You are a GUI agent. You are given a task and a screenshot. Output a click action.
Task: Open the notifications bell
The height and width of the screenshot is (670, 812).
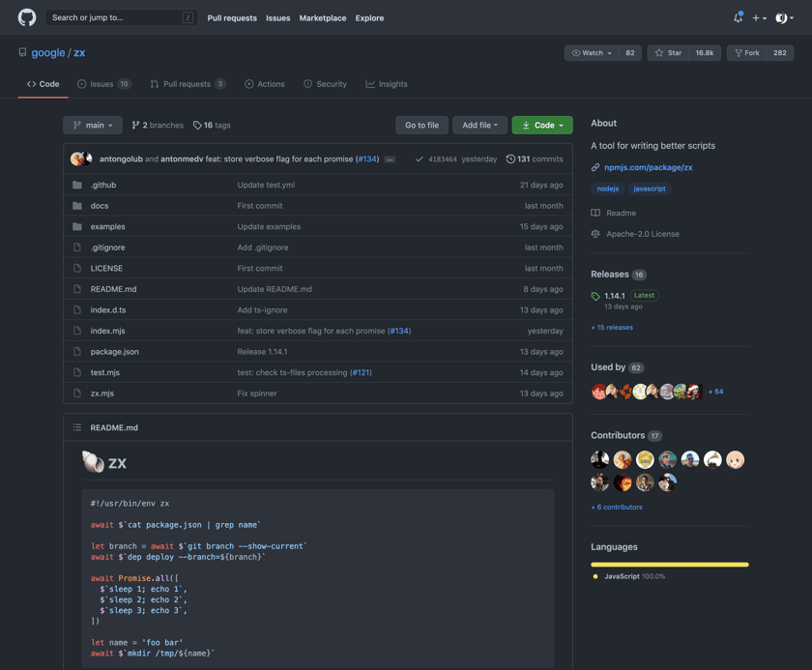[x=738, y=17]
